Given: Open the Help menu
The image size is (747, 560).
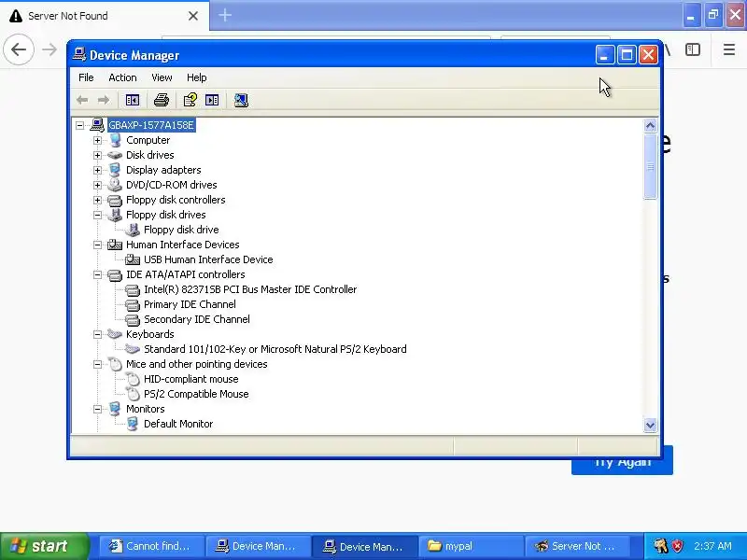Looking at the screenshot, I should point(196,77).
